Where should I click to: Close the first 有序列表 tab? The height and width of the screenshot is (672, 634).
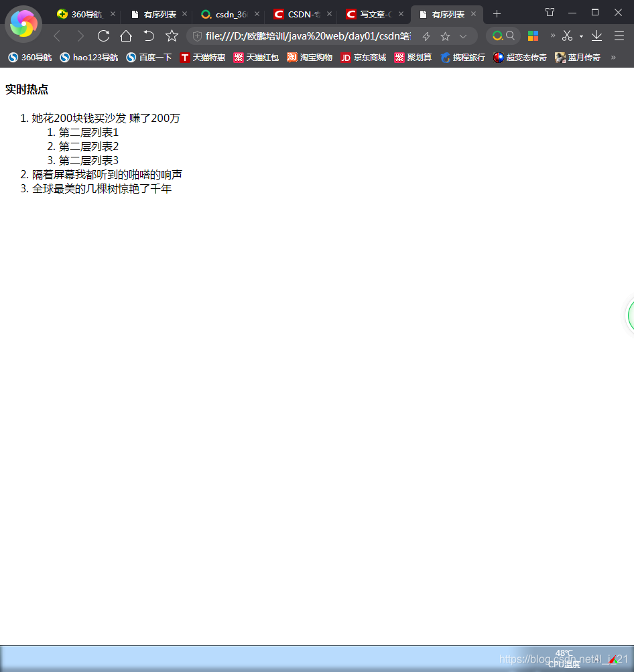point(185,14)
